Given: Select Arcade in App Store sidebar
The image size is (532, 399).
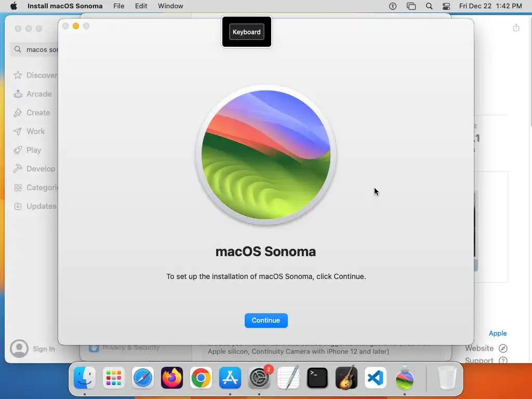Looking at the screenshot, I should pyautogui.click(x=33, y=94).
